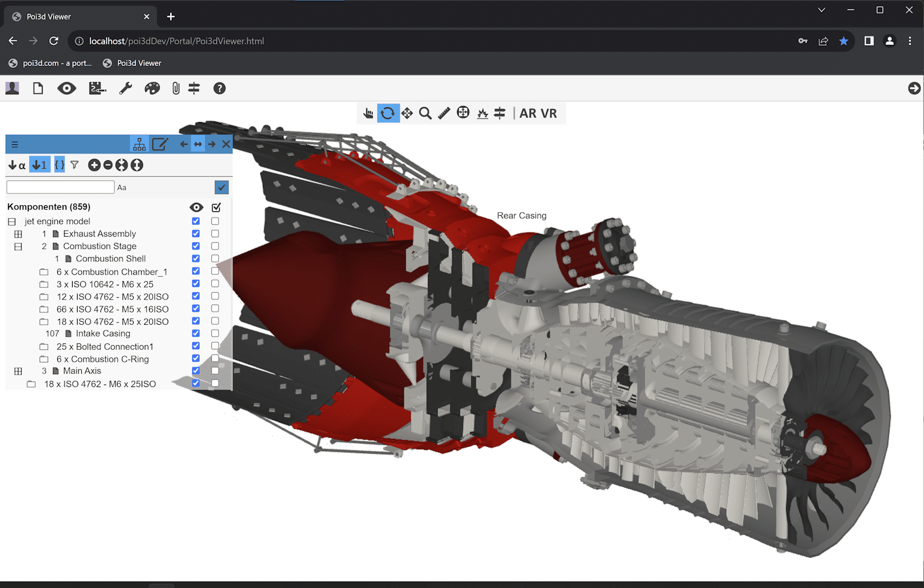Click the AR button in viewer toolbar
Image resolution: width=924 pixels, height=588 pixels.
coord(528,113)
